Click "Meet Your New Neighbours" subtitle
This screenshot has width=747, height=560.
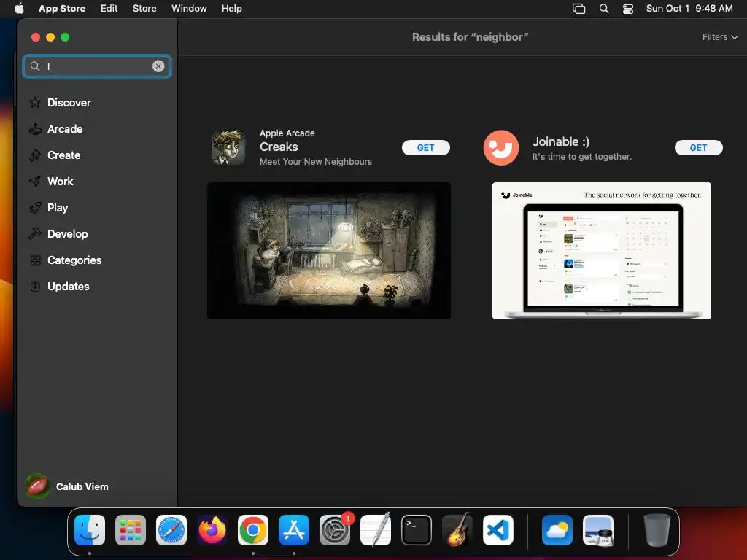(x=316, y=162)
